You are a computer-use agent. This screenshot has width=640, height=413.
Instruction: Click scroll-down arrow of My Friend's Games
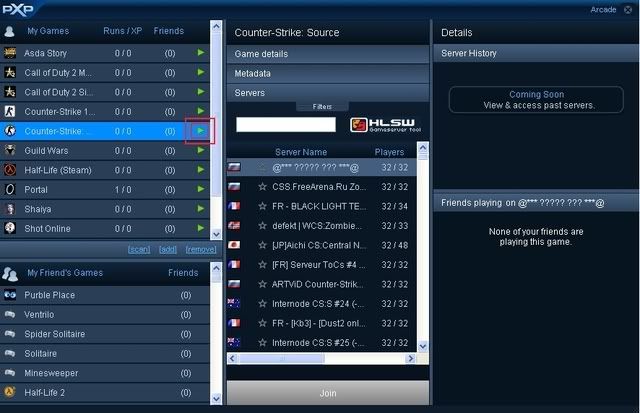click(x=216, y=399)
